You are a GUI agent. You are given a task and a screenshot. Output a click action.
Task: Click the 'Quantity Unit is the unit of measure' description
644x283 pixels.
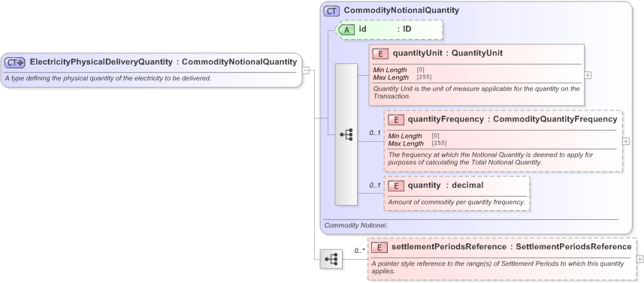click(x=476, y=92)
